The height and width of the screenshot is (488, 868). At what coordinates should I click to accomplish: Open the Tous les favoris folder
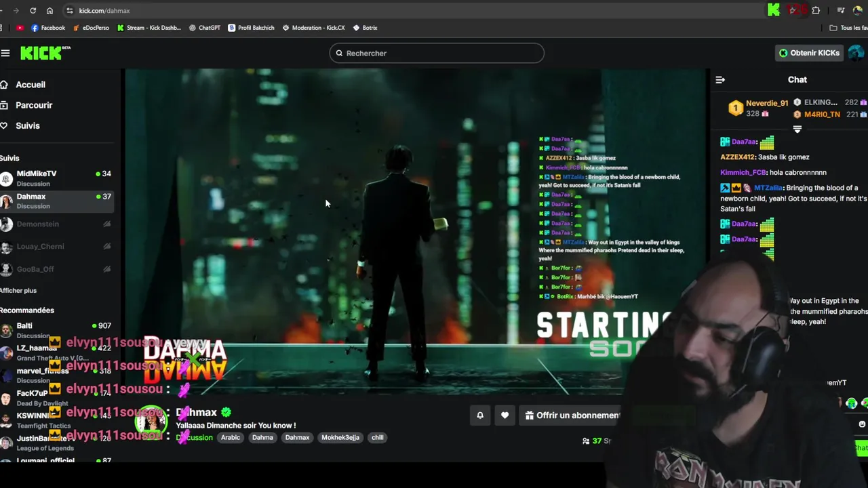click(x=849, y=28)
